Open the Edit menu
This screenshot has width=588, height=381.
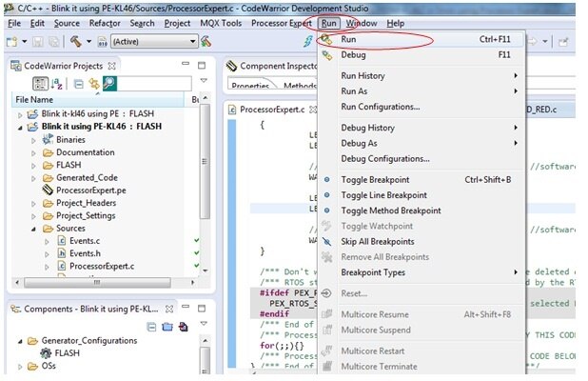tap(37, 23)
